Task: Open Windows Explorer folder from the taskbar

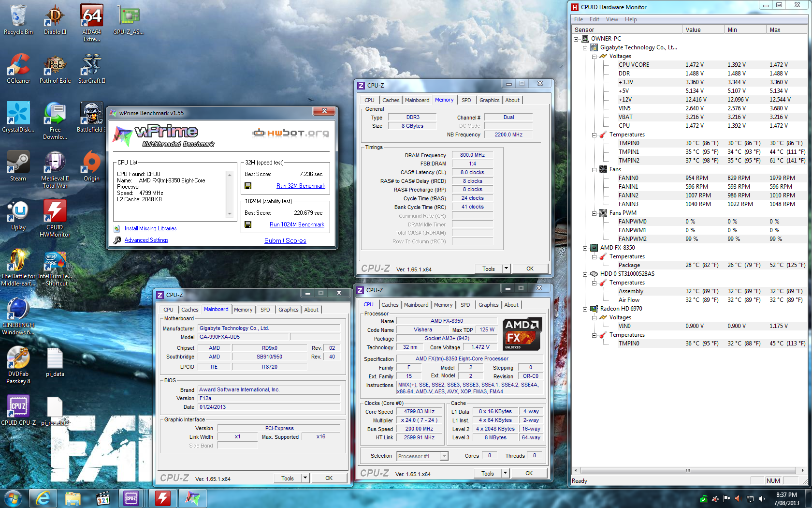Action: [x=72, y=498]
